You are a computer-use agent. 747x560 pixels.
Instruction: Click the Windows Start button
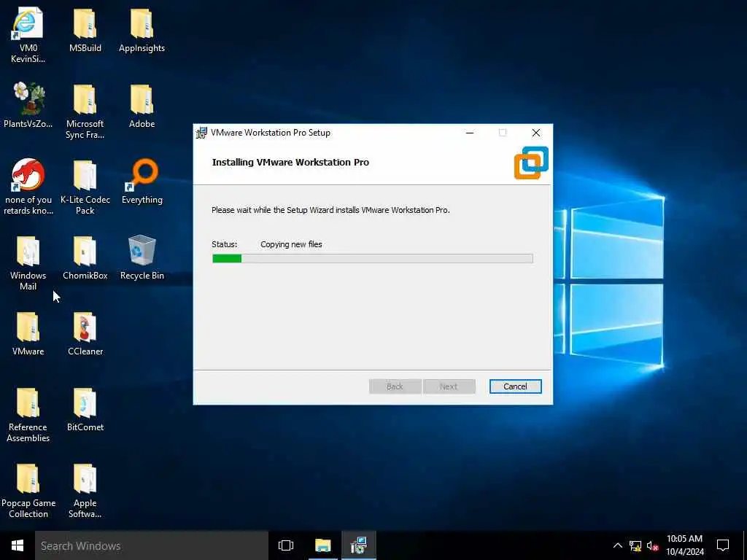coord(18,545)
